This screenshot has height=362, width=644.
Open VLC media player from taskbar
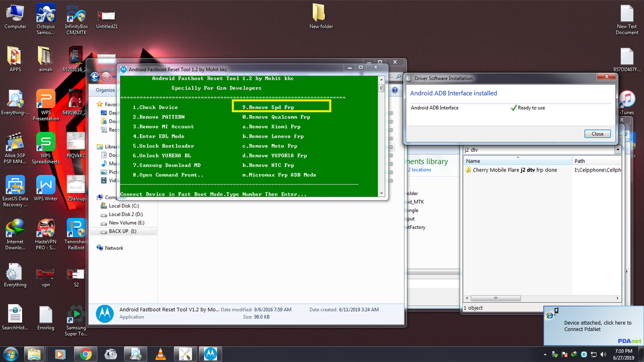click(160, 354)
